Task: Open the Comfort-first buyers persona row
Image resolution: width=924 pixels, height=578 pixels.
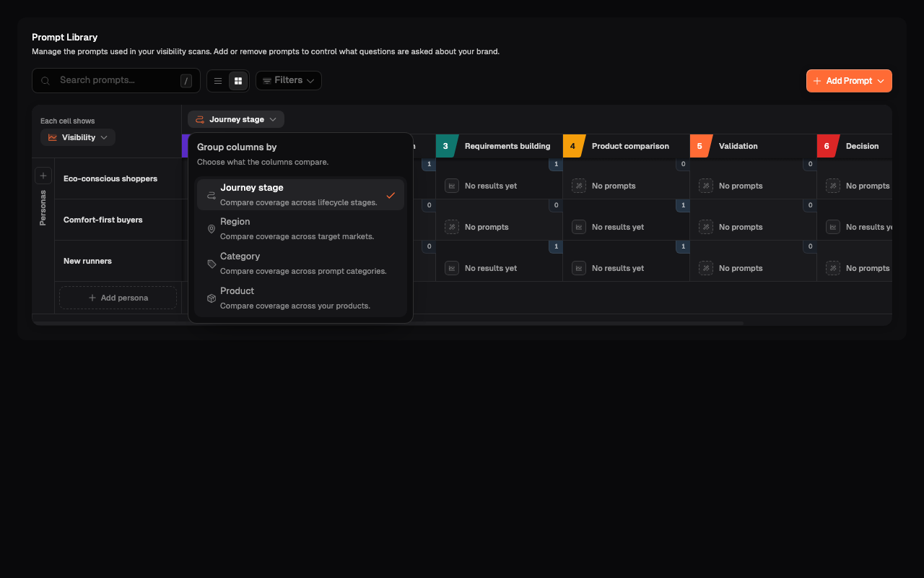Action: 118,220
